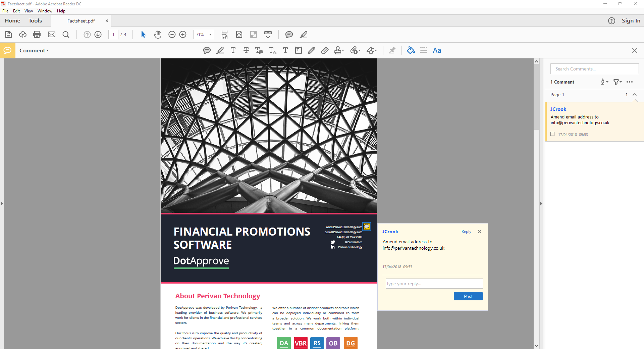The width and height of the screenshot is (644, 349).
Task: Select the eraser tool
Action: coord(324,50)
